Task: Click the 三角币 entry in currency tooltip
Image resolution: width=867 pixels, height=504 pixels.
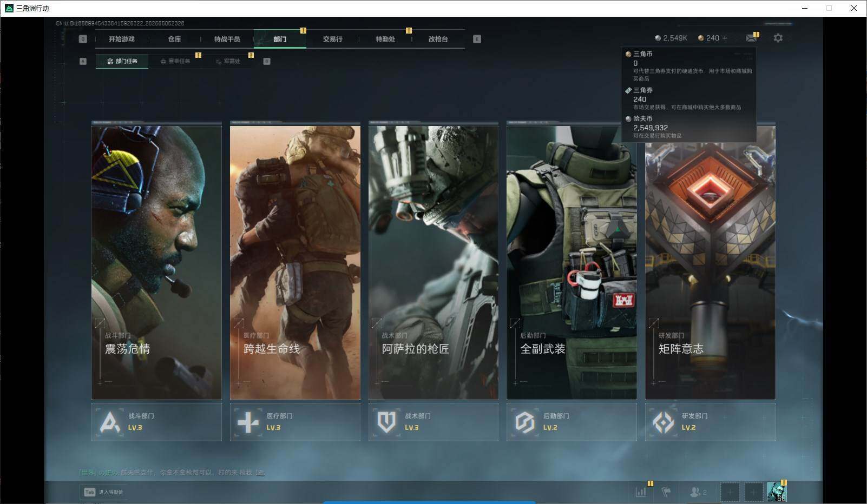Action: pyautogui.click(x=688, y=66)
